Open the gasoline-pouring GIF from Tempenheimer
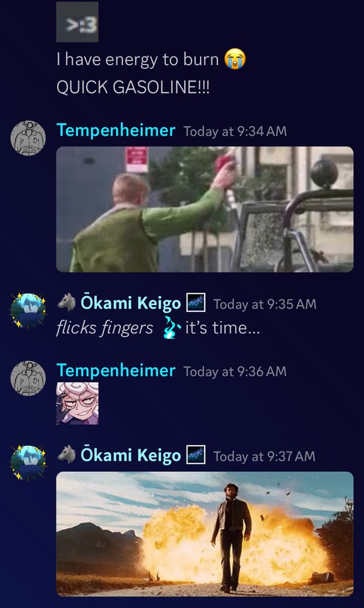This screenshot has width=364, height=608. pyautogui.click(x=205, y=209)
